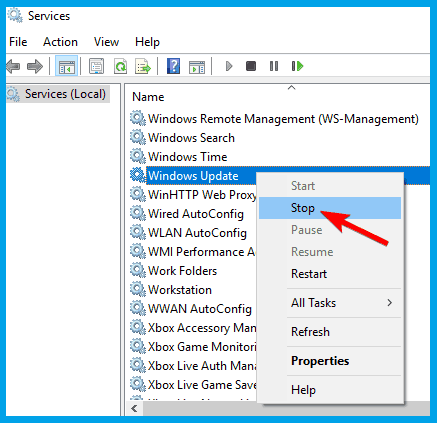437x423 pixels.
Task: Select the WMI Performance service row
Action: click(x=202, y=252)
